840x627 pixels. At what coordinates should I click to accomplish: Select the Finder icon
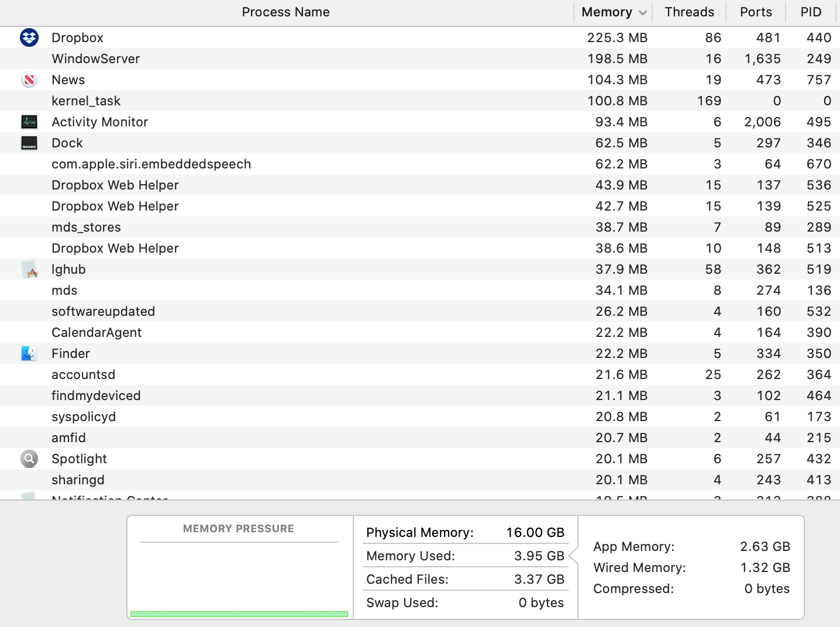tap(29, 353)
